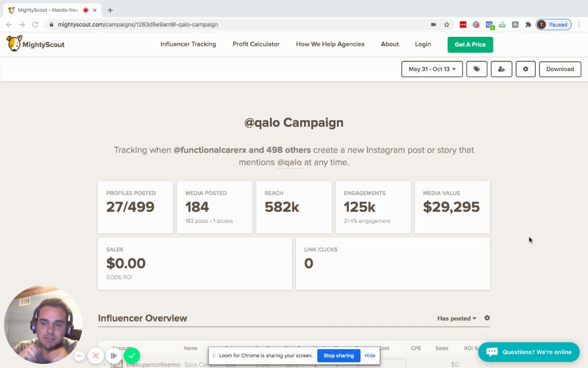
Task: Open the code extension with badge 2
Action: coord(489,25)
